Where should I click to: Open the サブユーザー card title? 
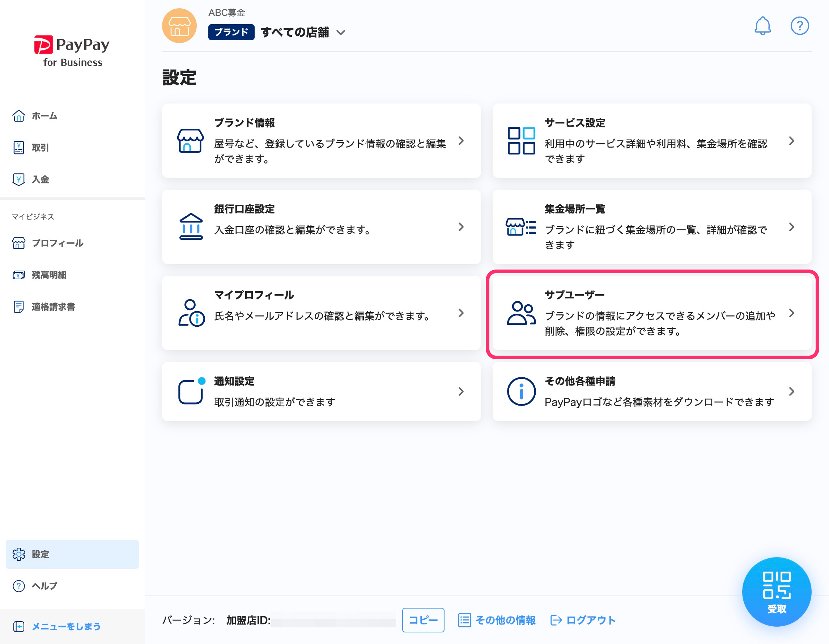click(575, 295)
